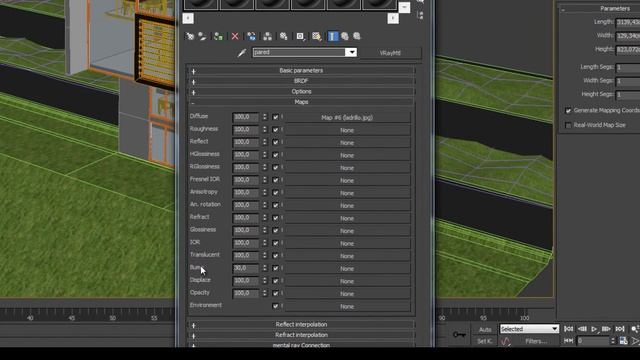Open the Time Configuration icon
The width and height of the screenshot is (640, 360).
tap(623, 340)
